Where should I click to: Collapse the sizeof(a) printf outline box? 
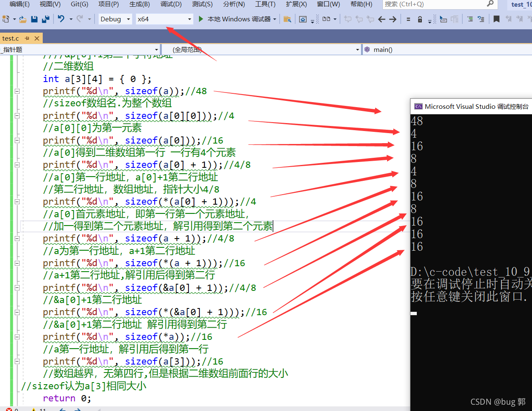pyautogui.click(x=17, y=91)
